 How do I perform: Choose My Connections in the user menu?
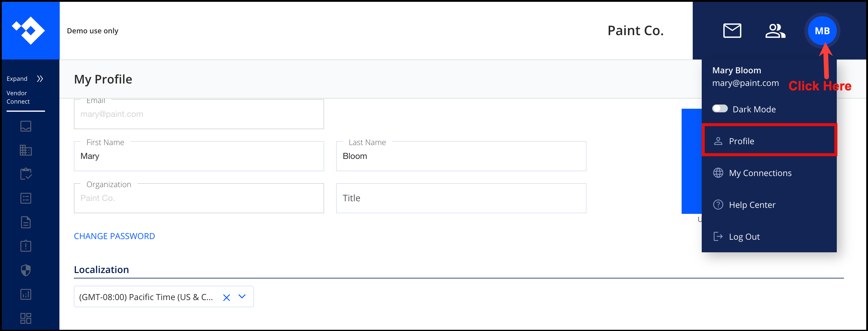tap(769, 173)
